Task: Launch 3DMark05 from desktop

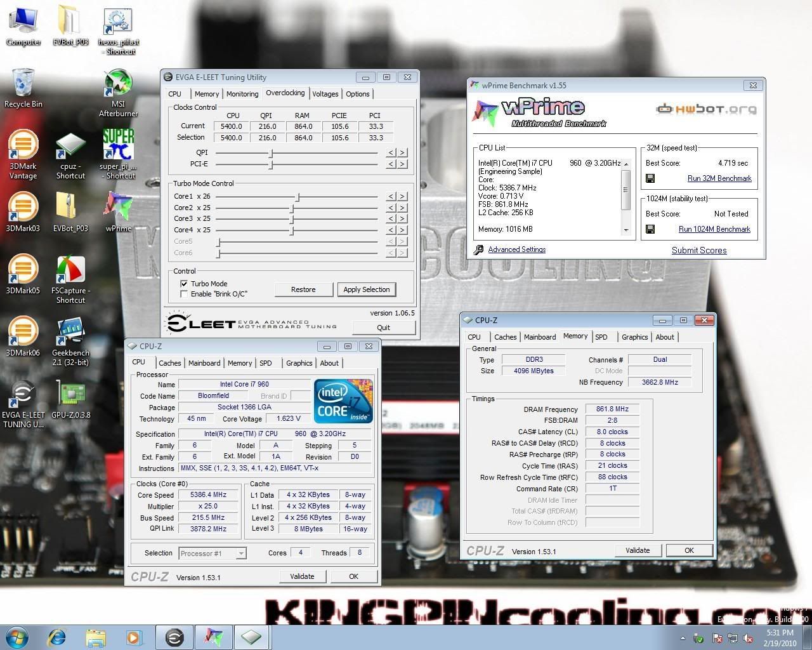Action: (x=23, y=274)
